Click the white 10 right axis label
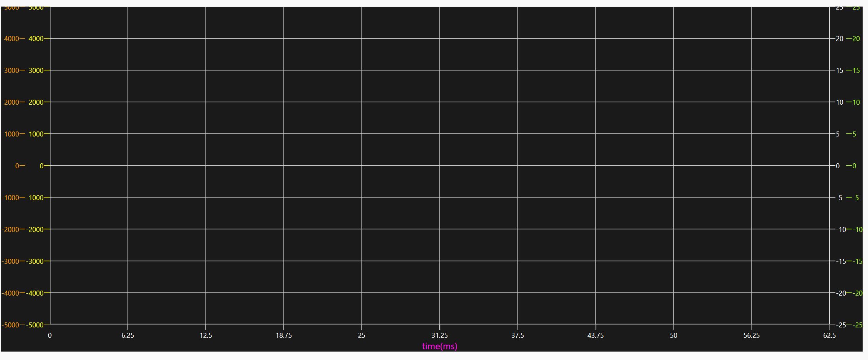The width and height of the screenshot is (868, 360). 839,102
